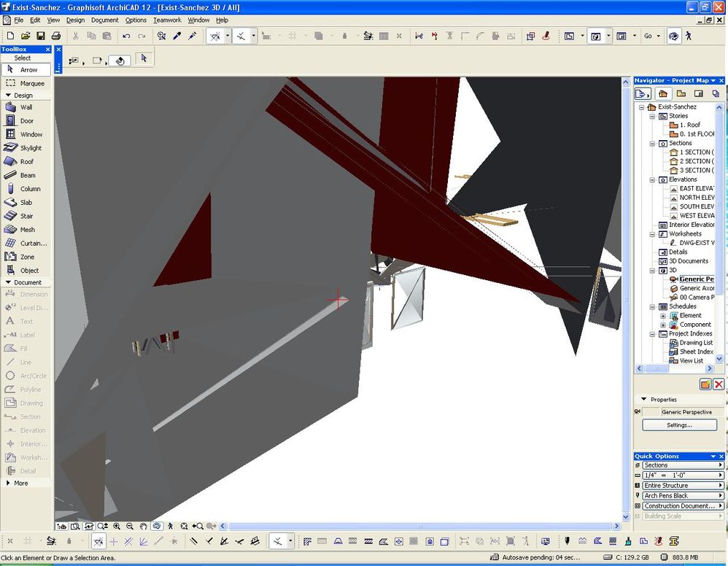Click the Pan hand icon below viewport
Screen dimensions: 728x566
point(144,526)
